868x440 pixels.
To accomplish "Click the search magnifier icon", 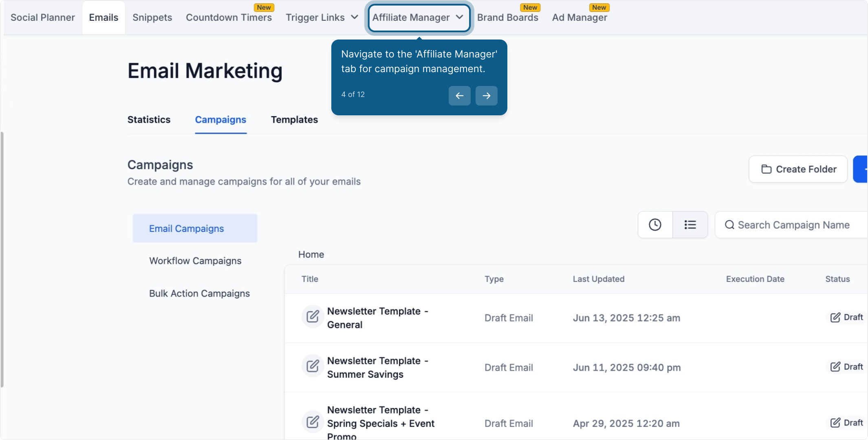I will coord(729,225).
